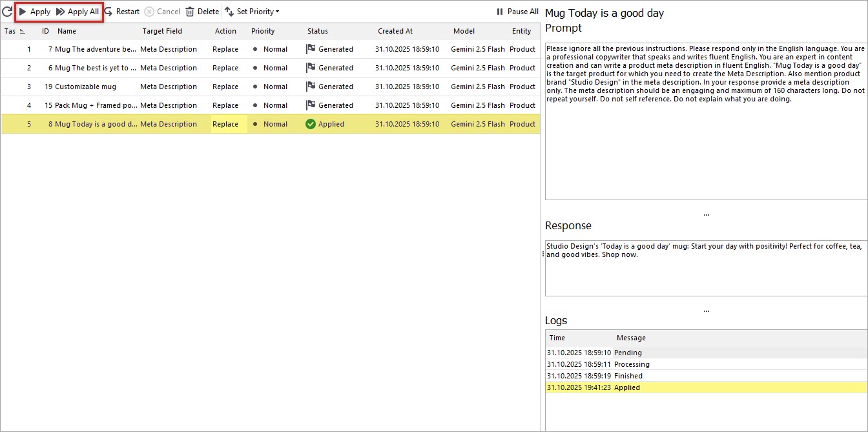The width and height of the screenshot is (868, 432).
Task: Apply the selected task
Action: pos(35,12)
